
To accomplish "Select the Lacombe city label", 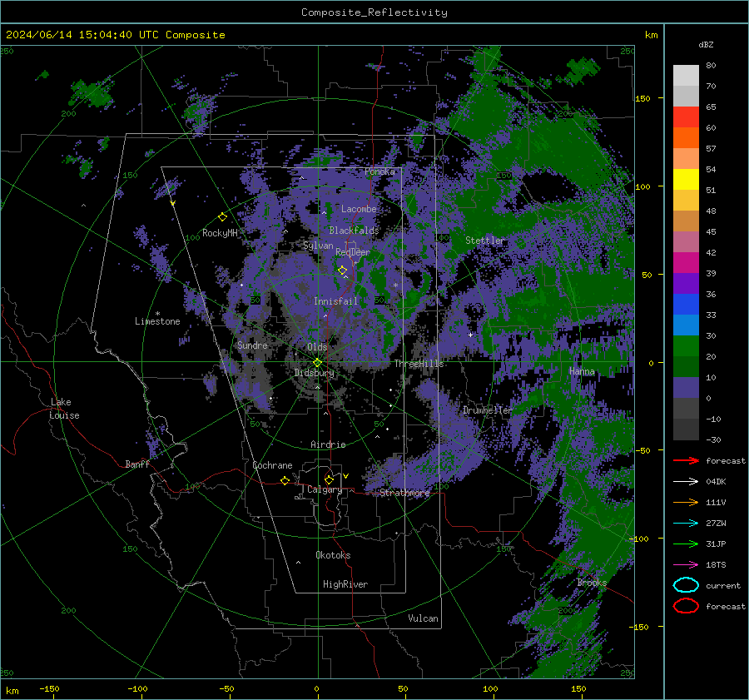I will click(x=359, y=209).
